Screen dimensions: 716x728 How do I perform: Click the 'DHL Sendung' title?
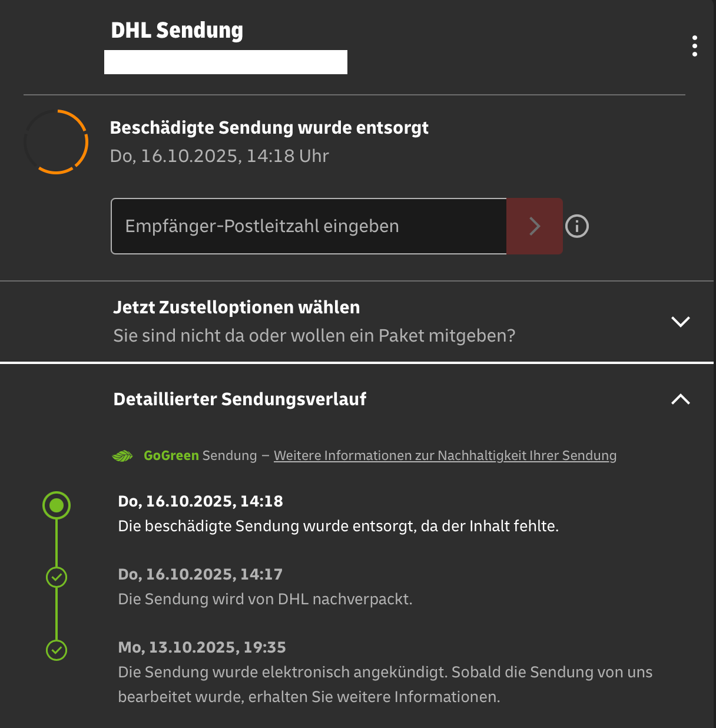tap(177, 31)
